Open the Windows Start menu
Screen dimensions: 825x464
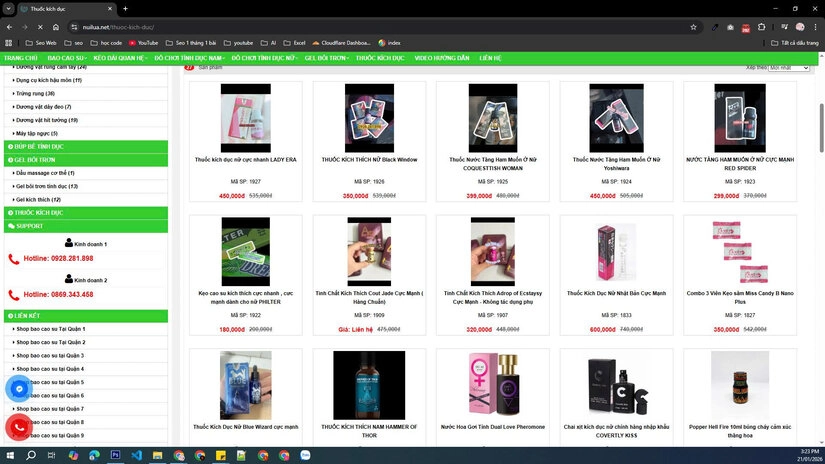(9, 455)
